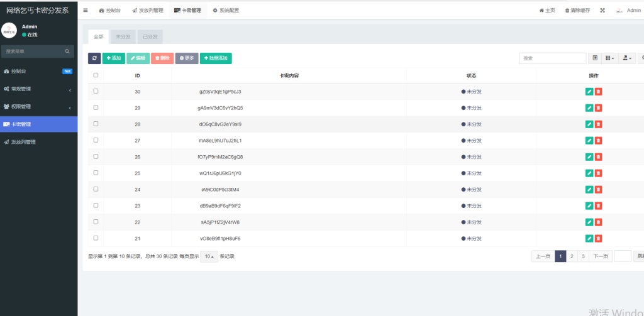Viewport: 644px width, 316px height.
Task: Click the table search input field
Action: click(552, 58)
